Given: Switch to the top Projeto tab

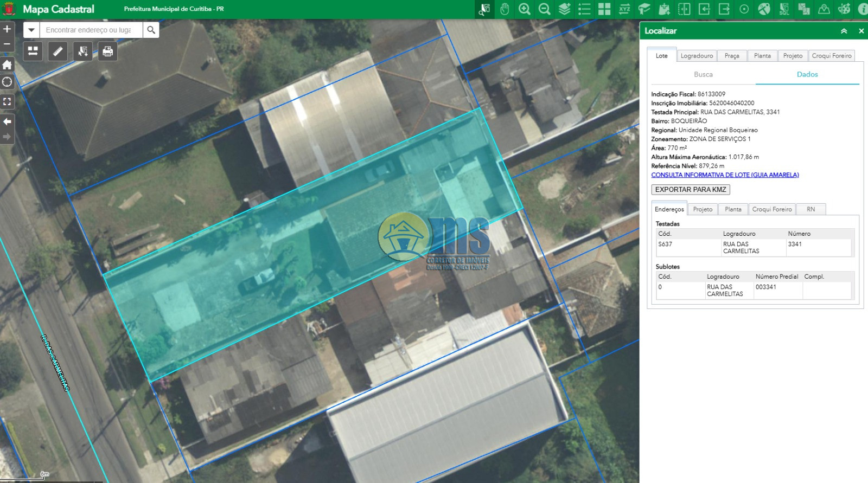Looking at the screenshot, I should (793, 56).
